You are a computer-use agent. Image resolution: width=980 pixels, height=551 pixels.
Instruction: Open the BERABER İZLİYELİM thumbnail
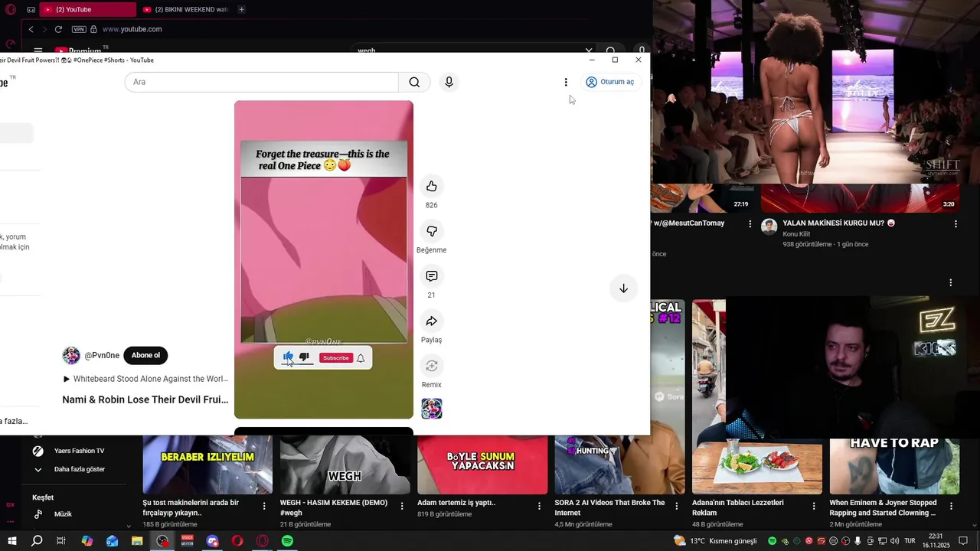[x=207, y=465]
